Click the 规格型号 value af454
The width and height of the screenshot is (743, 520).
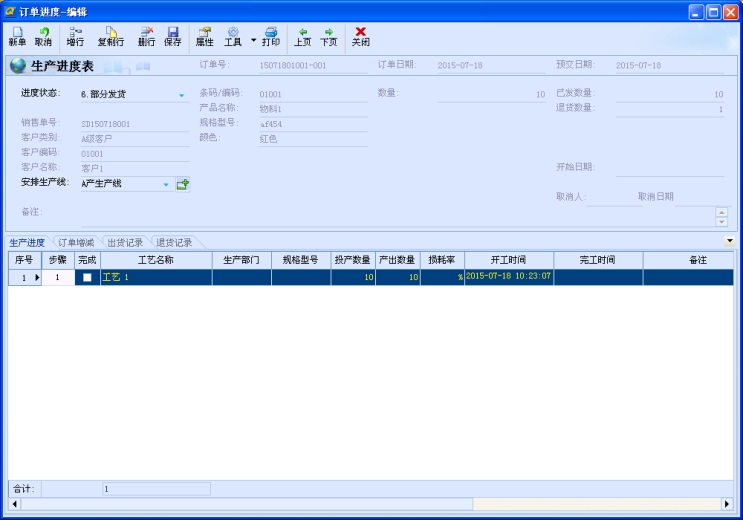point(313,124)
